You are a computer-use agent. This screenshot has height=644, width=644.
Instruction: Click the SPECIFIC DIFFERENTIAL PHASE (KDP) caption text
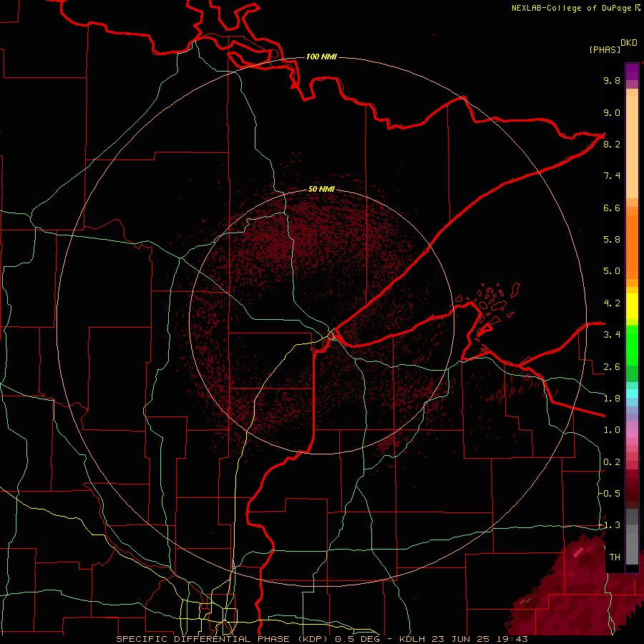point(223,639)
